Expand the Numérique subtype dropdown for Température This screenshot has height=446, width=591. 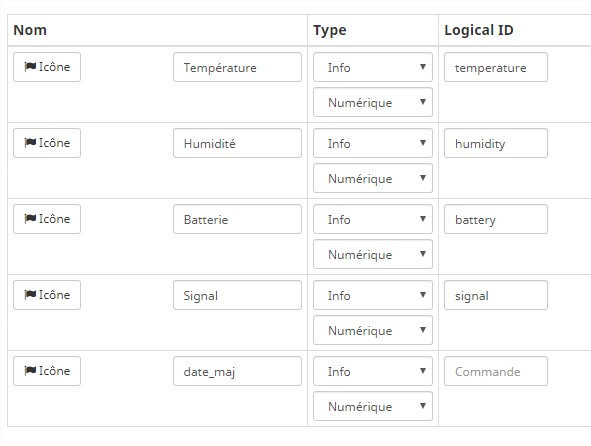pyautogui.click(x=373, y=102)
